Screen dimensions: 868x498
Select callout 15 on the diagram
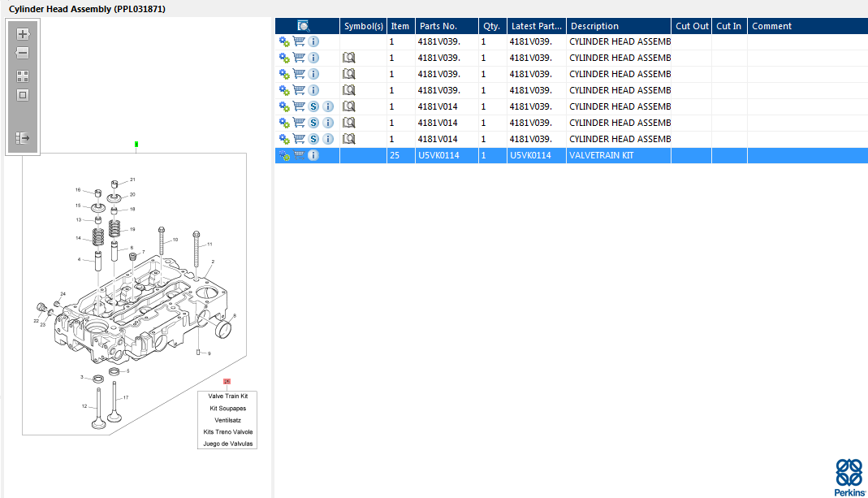click(78, 206)
